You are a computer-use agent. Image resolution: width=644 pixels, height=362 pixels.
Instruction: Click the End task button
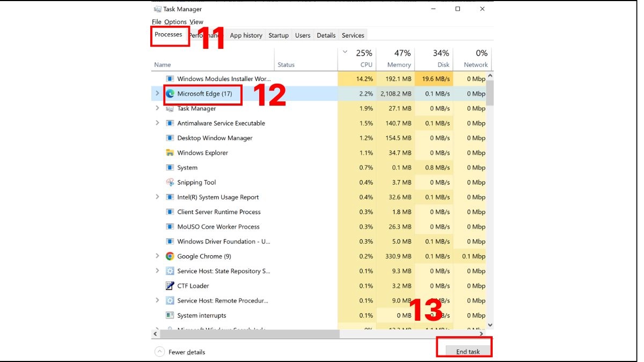pos(468,351)
